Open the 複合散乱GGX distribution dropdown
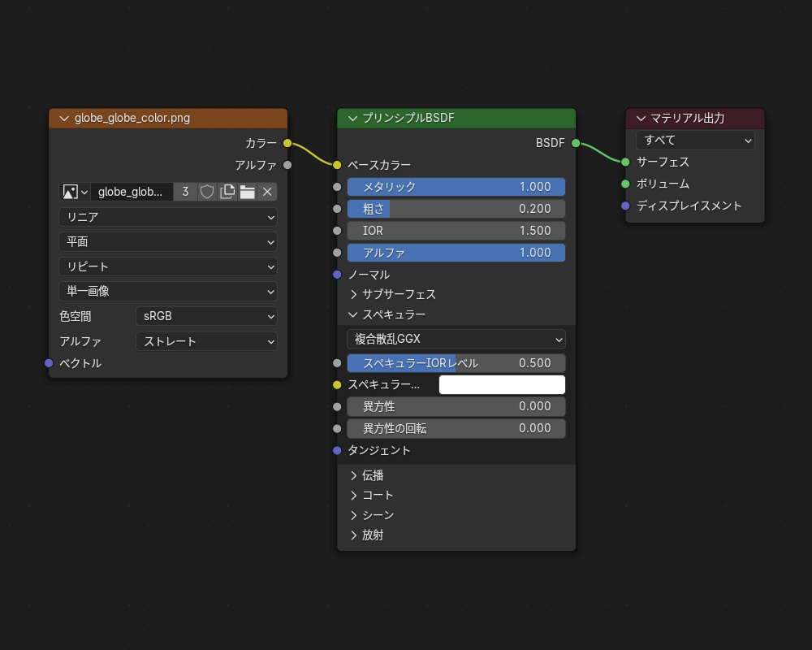The width and height of the screenshot is (812, 650). pos(456,339)
